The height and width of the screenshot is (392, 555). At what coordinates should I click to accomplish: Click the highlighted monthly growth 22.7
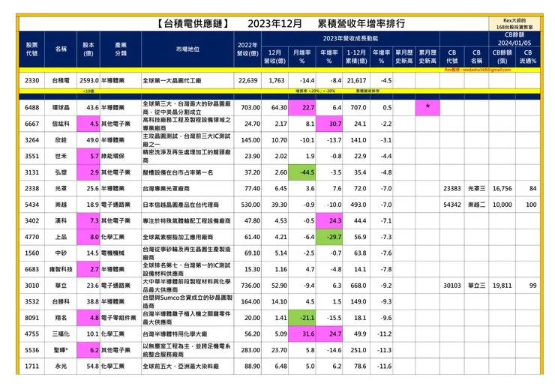pyautogui.click(x=302, y=107)
